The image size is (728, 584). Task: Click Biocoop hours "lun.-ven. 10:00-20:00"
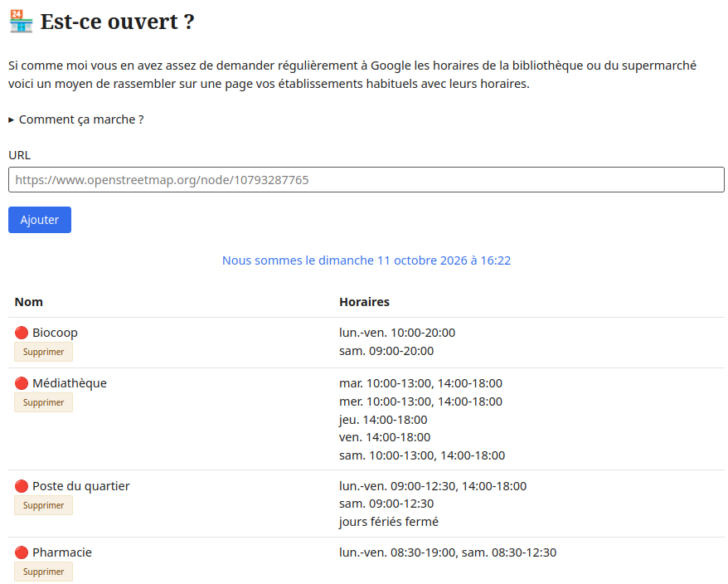point(397,333)
